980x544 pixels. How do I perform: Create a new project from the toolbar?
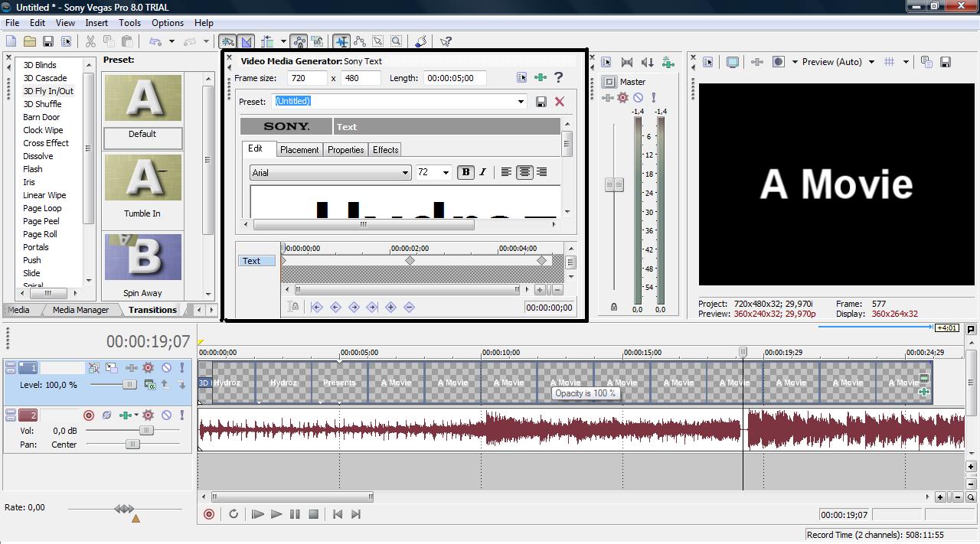click(x=11, y=41)
